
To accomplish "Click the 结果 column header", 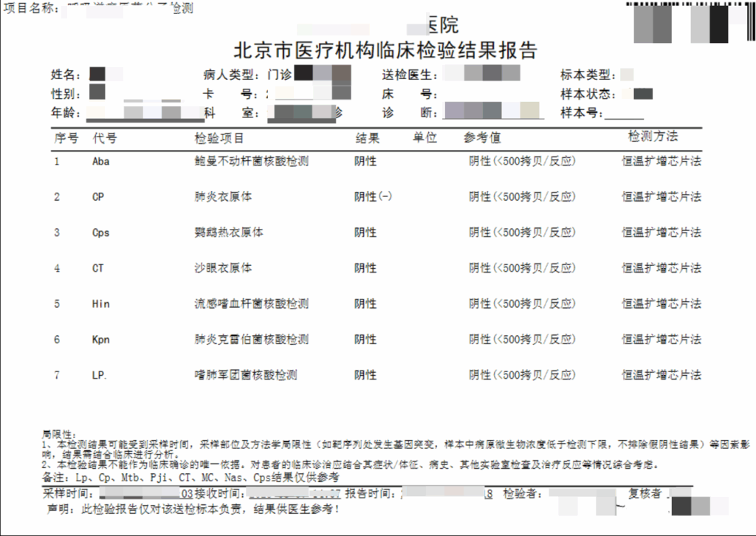I will (x=367, y=138).
